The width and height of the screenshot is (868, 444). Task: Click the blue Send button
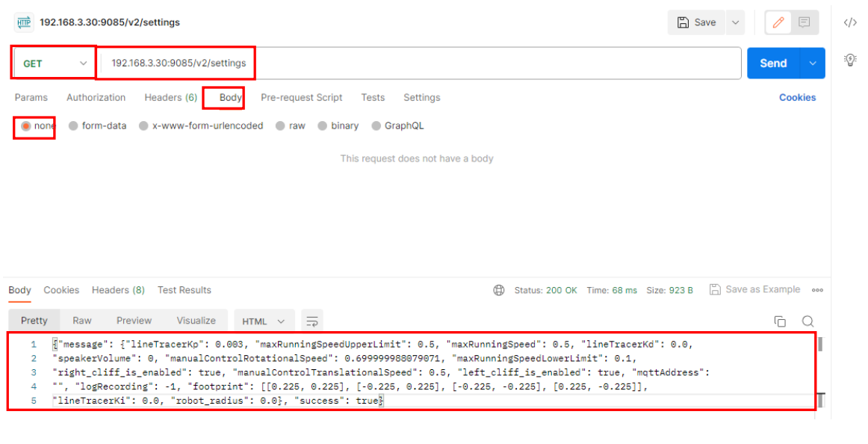coord(773,64)
